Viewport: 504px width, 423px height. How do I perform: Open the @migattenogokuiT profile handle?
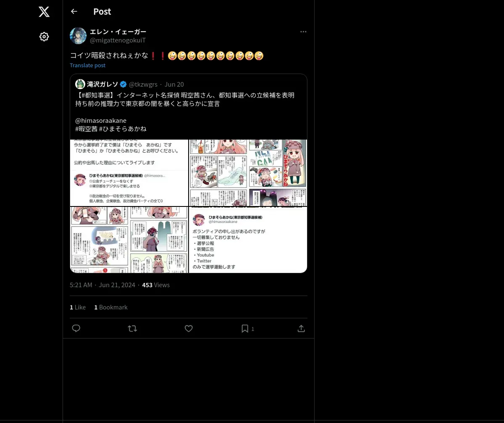coord(118,40)
